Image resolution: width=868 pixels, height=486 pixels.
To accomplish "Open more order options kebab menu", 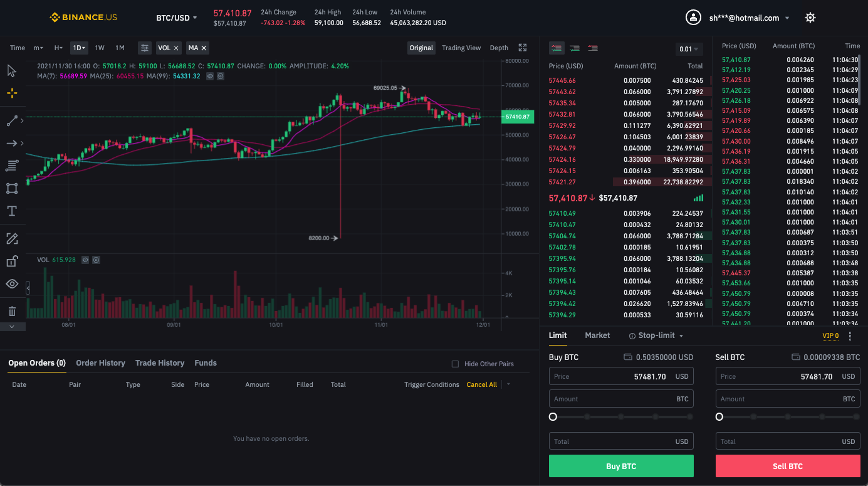I will click(x=850, y=336).
